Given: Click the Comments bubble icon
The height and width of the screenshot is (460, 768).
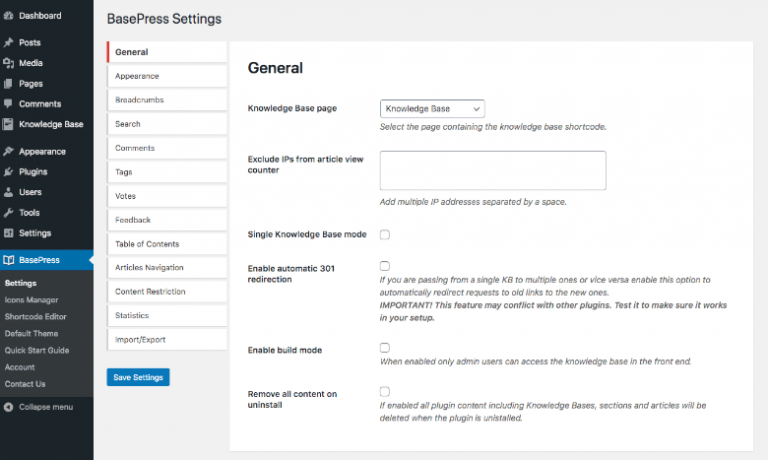Looking at the screenshot, I should (x=8, y=104).
